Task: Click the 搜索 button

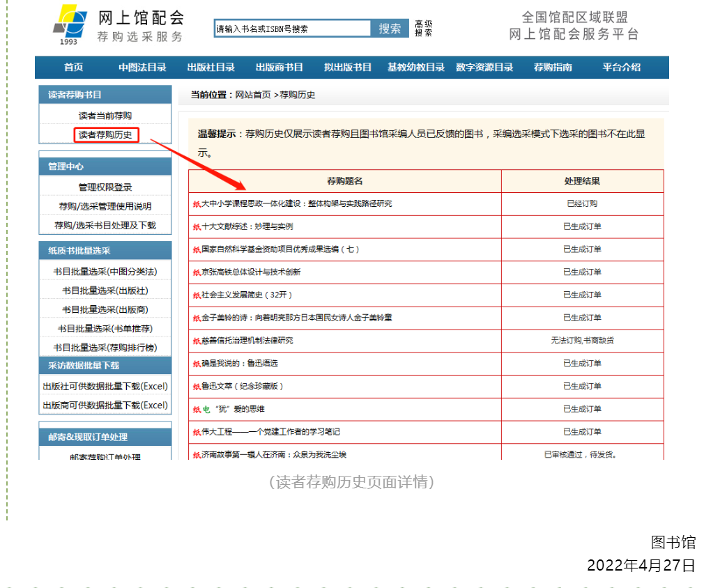Action: coord(390,29)
